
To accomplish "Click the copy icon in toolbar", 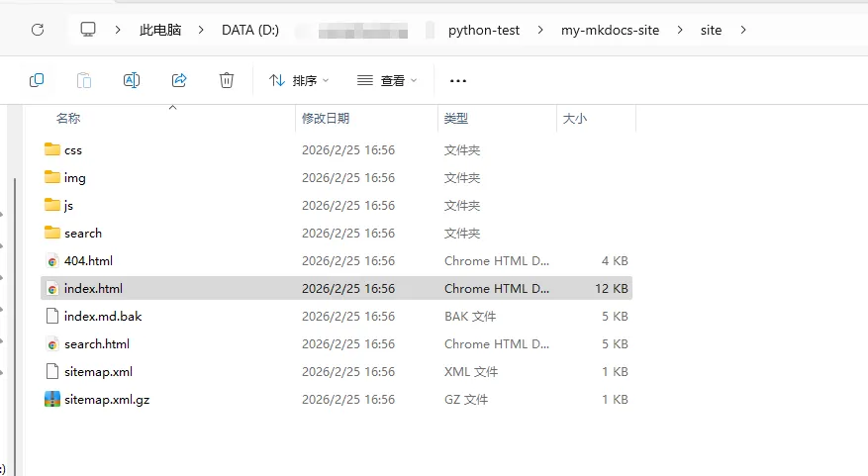I will [37, 80].
